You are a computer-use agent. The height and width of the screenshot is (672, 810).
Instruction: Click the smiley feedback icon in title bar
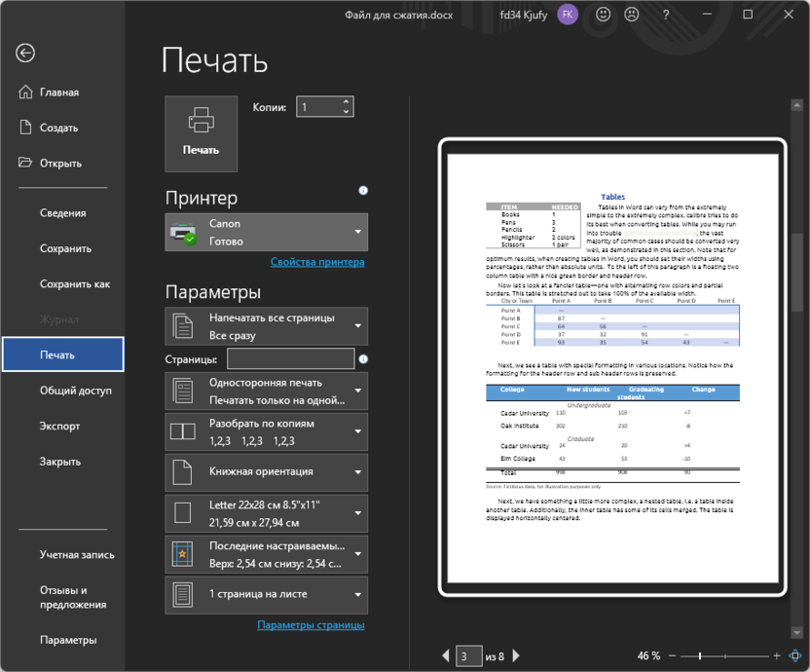point(603,15)
